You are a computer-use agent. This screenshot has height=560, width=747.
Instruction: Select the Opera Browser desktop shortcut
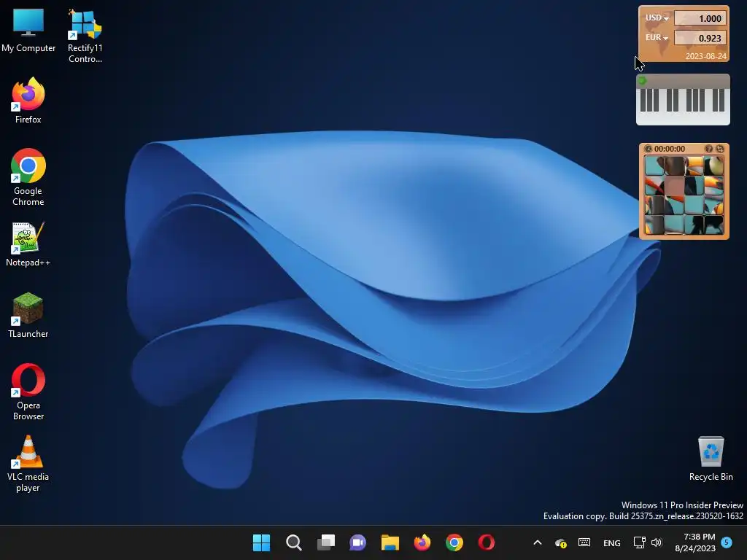click(28, 392)
